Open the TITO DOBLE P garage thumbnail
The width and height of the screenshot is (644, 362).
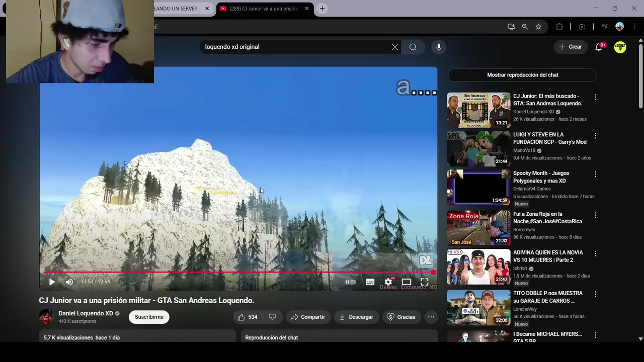[478, 307]
